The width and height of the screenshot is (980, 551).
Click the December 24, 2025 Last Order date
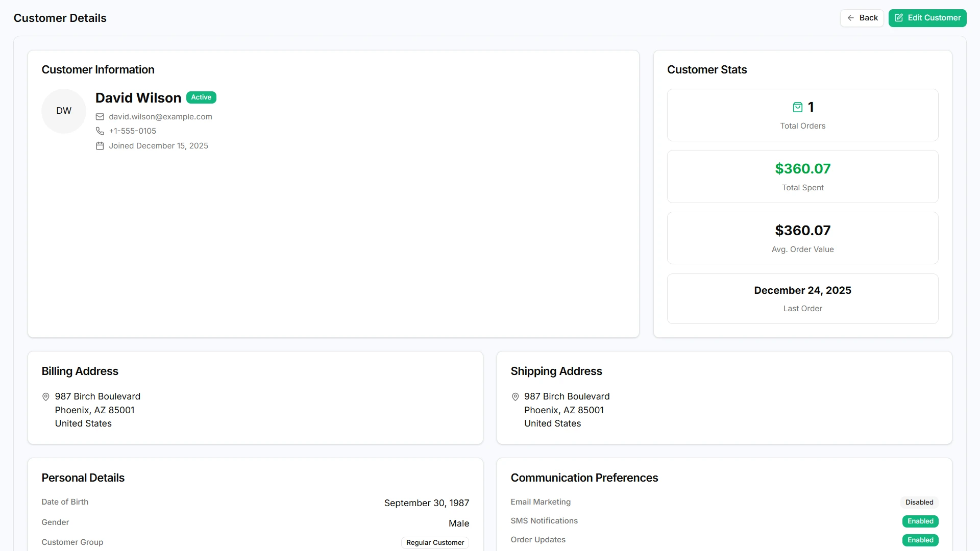coord(802,290)
